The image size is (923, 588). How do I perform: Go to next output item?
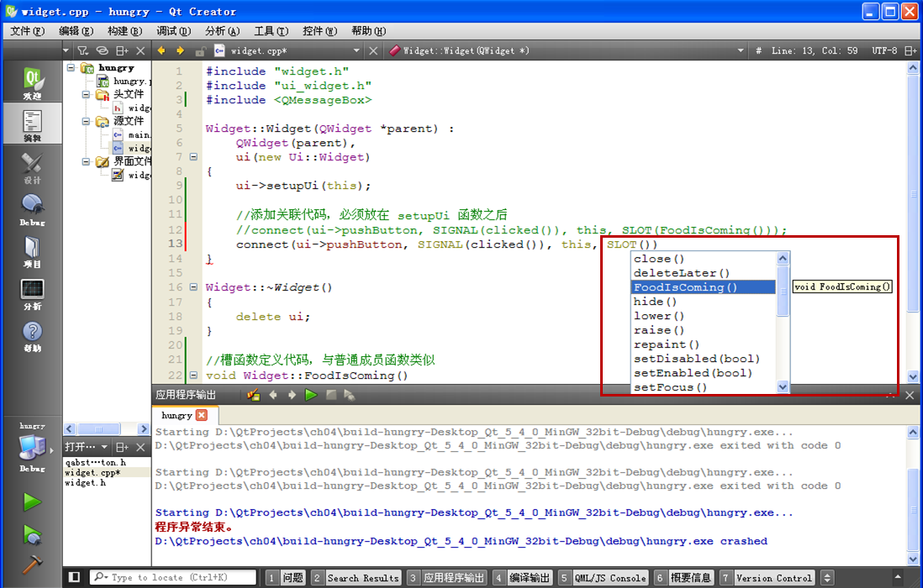coord(292,395)
